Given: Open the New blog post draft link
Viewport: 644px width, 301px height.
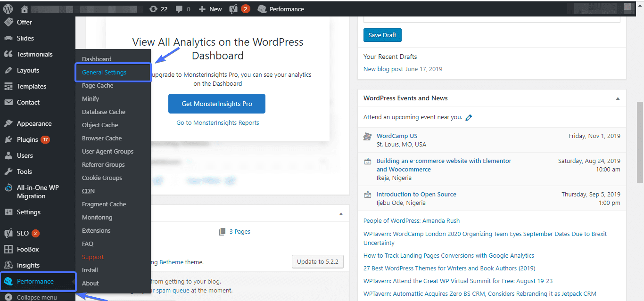Looking at the screenshot, I should pyautogui.click(x=383, y=69).
